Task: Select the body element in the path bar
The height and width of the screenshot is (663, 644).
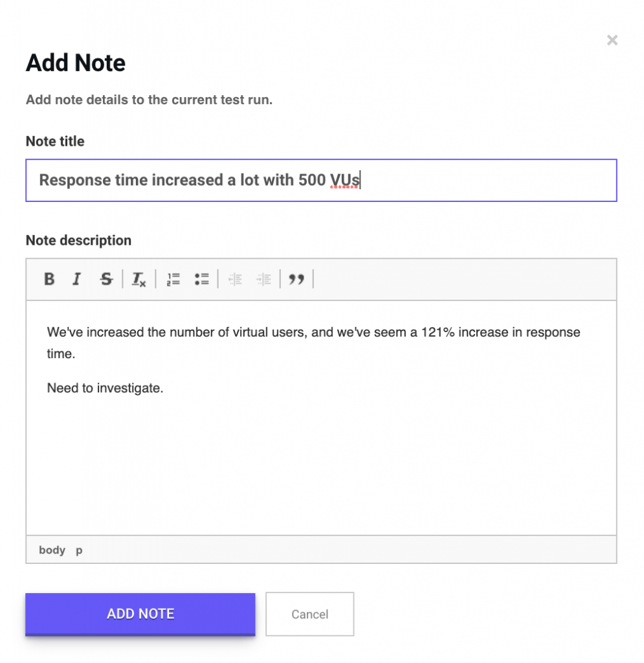Action: pos(52,550)
